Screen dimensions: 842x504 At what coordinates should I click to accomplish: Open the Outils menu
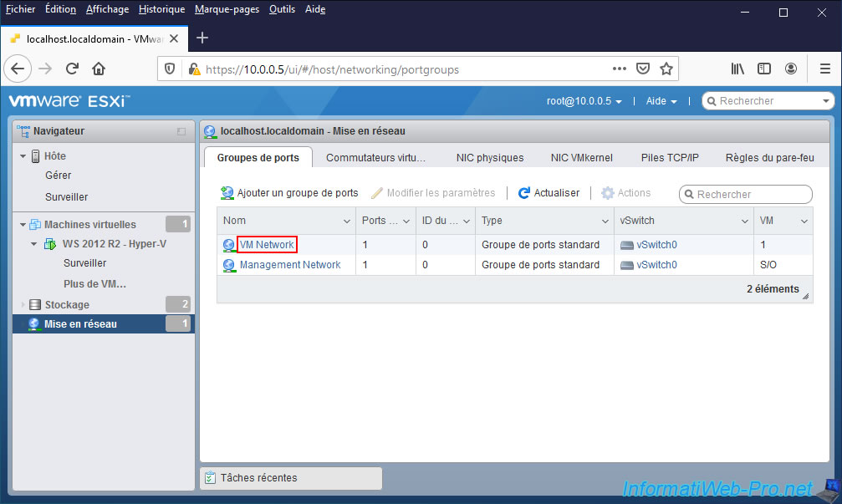click(282, 9)
